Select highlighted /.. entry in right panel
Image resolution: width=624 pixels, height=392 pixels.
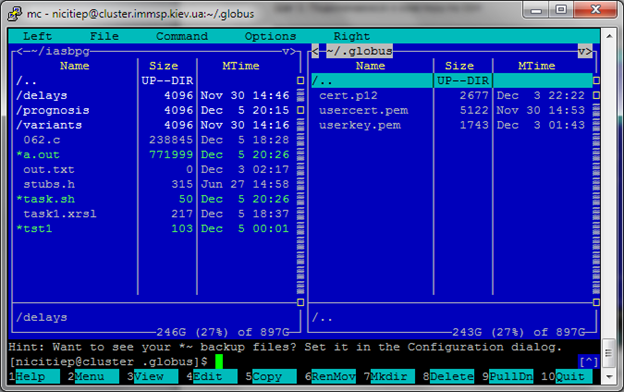[452, 81]
